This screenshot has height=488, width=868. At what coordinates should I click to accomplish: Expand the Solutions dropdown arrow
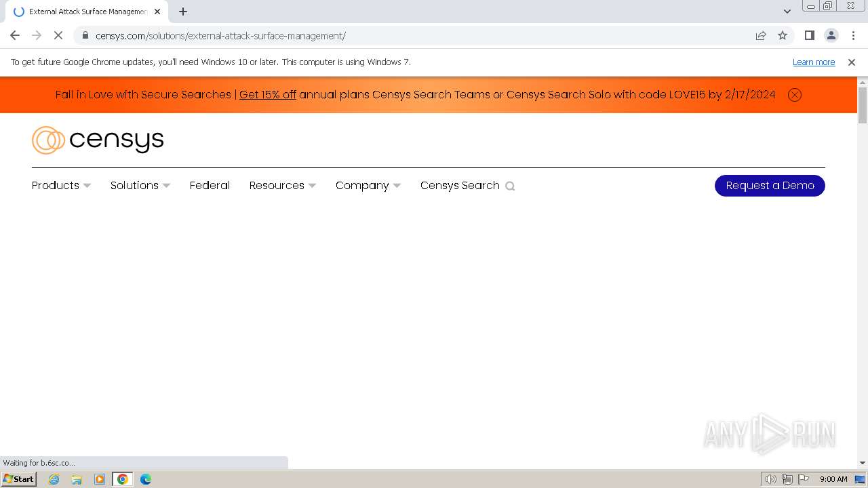166,186
